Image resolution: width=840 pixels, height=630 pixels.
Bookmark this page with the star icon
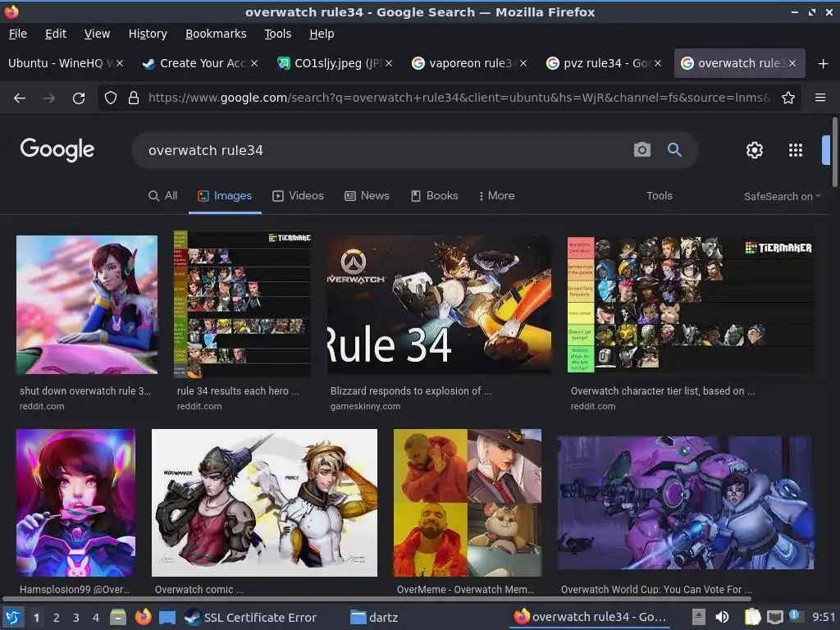coord(788,98)
